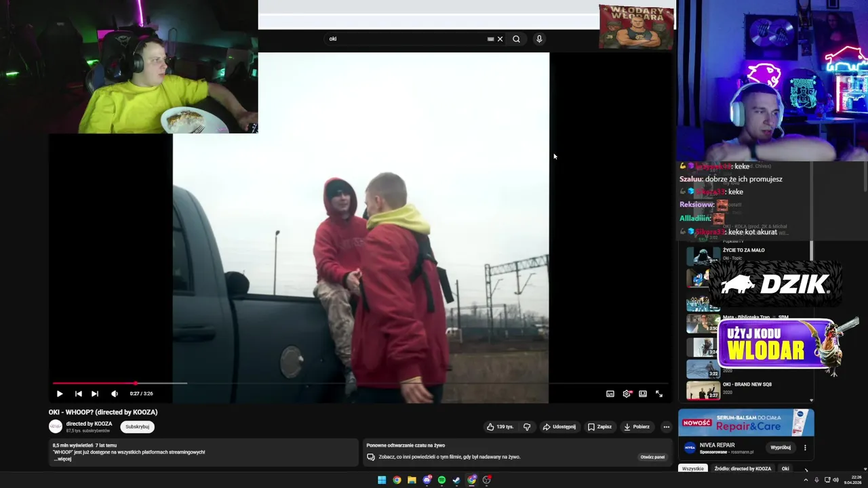Run search with magnifier icon
Viewport: 868px width, 488px height.
click(516, 39)
